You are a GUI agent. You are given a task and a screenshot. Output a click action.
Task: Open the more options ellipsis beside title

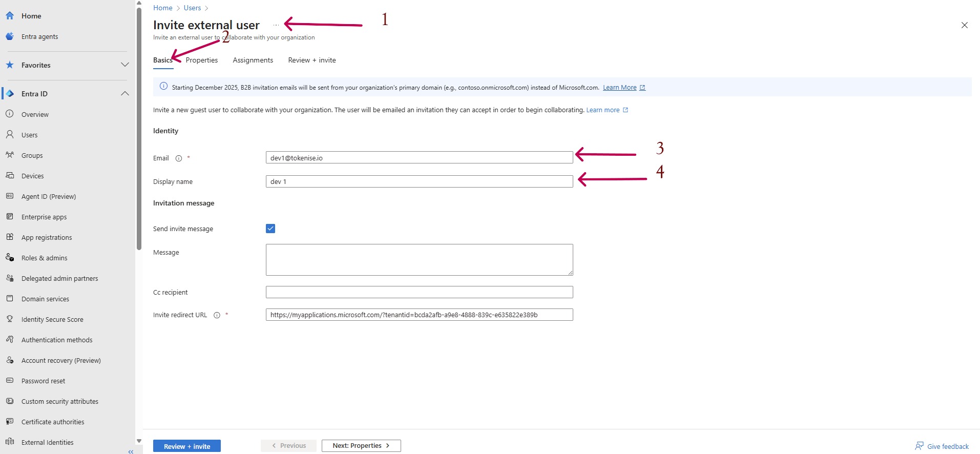point(276,25)
